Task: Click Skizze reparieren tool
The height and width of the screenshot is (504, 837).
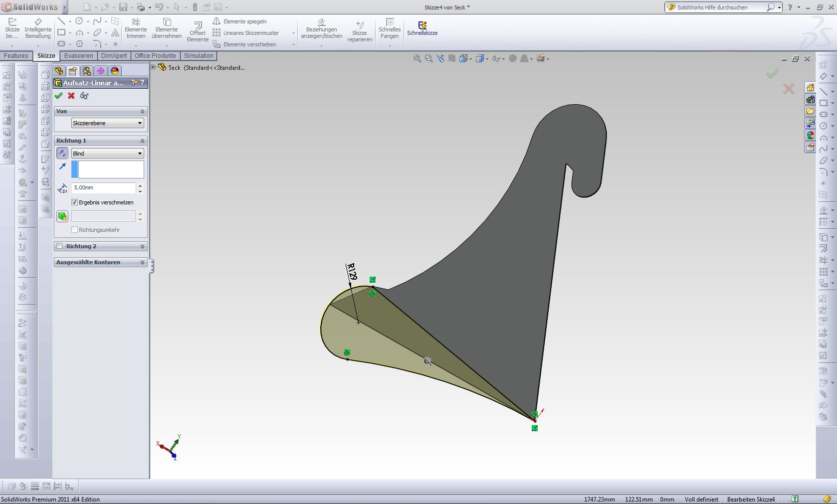Action: (360, 31)
